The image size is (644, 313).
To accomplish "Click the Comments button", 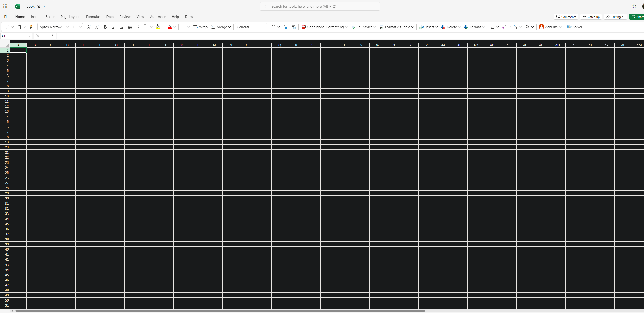I will (x=566, y=17).
